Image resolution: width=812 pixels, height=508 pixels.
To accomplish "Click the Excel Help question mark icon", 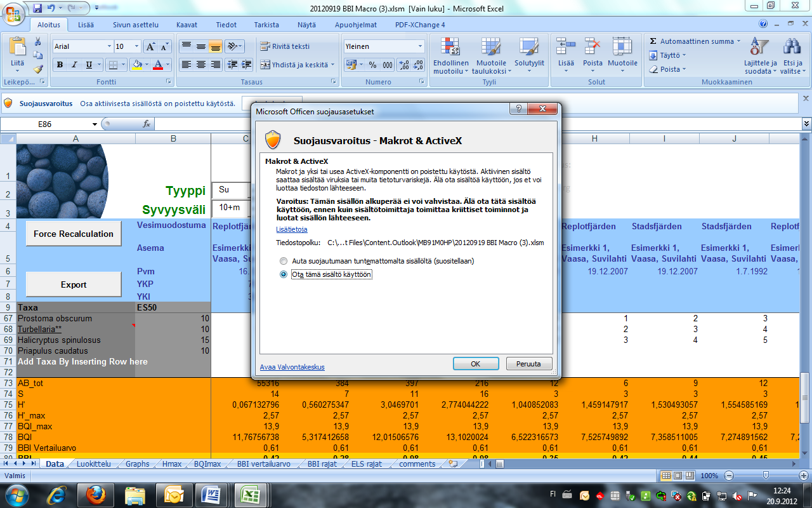I will tap(763, 24).
